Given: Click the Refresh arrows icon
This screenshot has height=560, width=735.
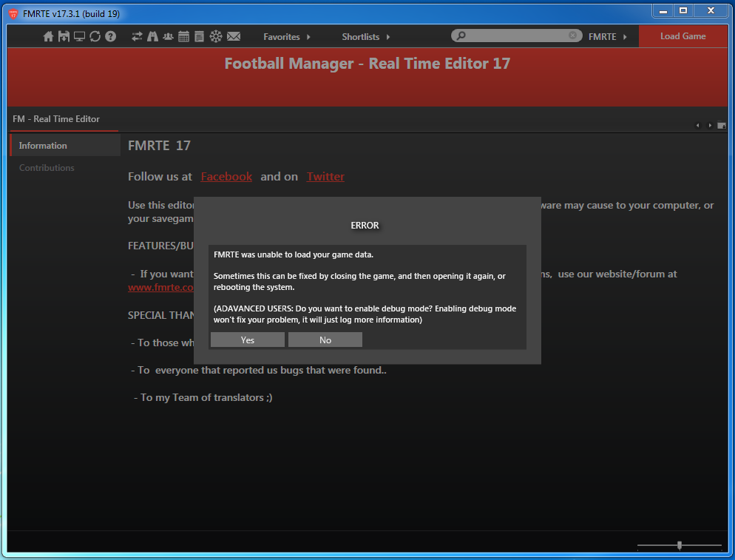Looking at the screenshot, I should pos(95,36).
